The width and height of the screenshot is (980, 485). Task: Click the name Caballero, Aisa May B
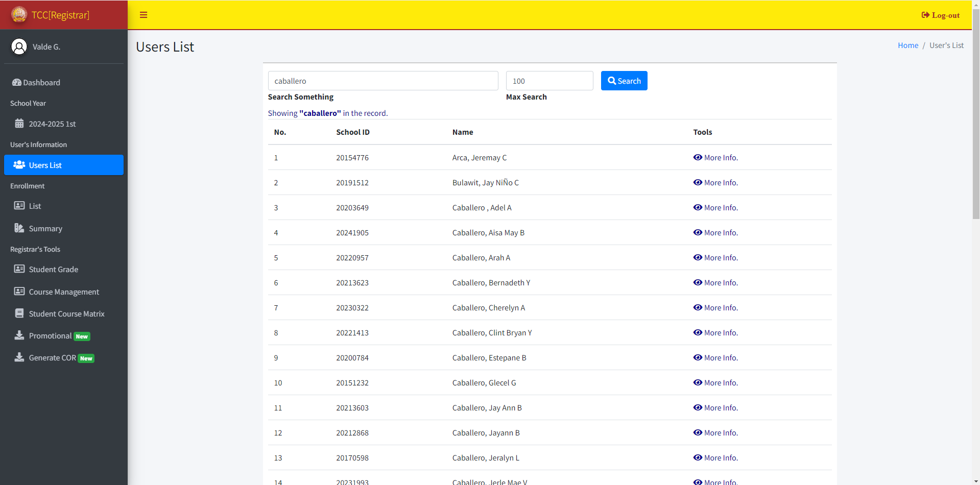pyautogui.click(x=488, y=232)
